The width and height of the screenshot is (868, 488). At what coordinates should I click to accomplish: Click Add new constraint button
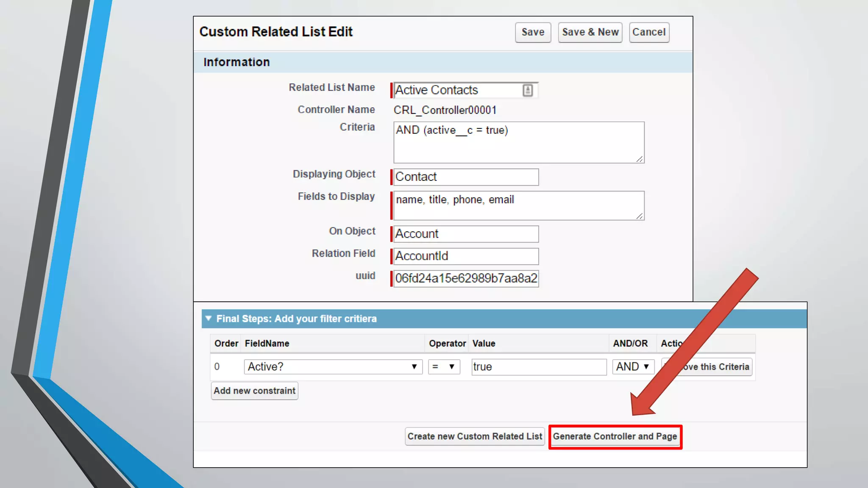tap(254, 391)
